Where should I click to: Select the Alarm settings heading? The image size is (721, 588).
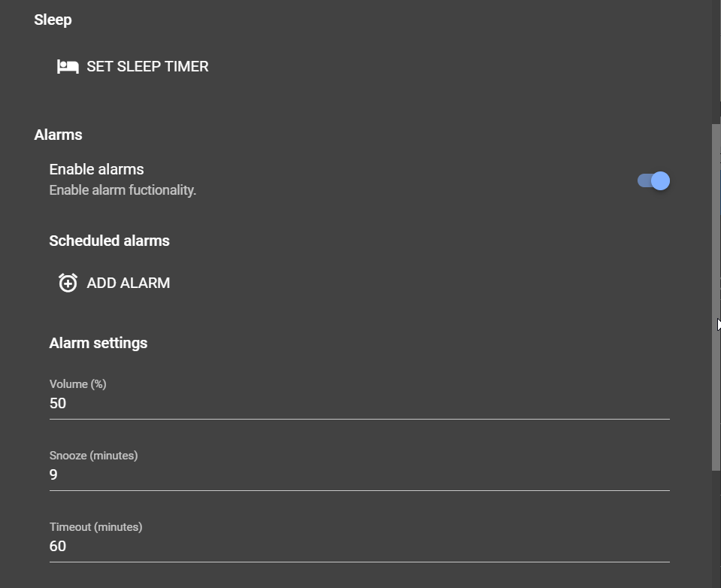tap(98, 344)
